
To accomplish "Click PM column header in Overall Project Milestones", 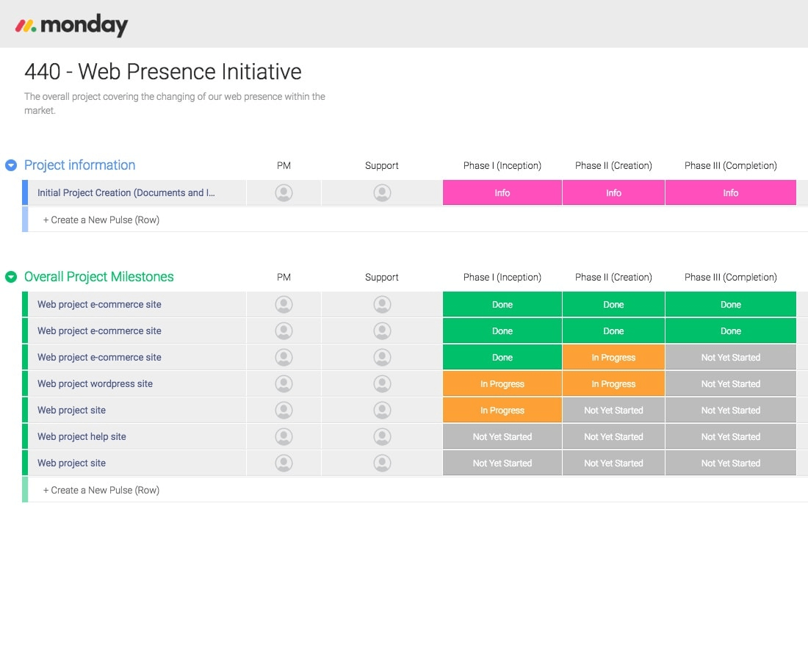I will [284, 278].
